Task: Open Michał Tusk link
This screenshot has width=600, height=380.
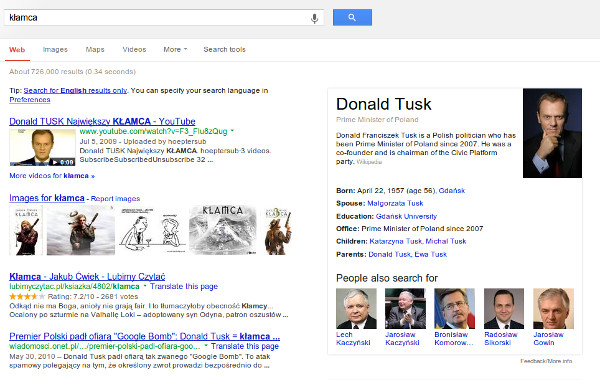Action: pos(446,241)
